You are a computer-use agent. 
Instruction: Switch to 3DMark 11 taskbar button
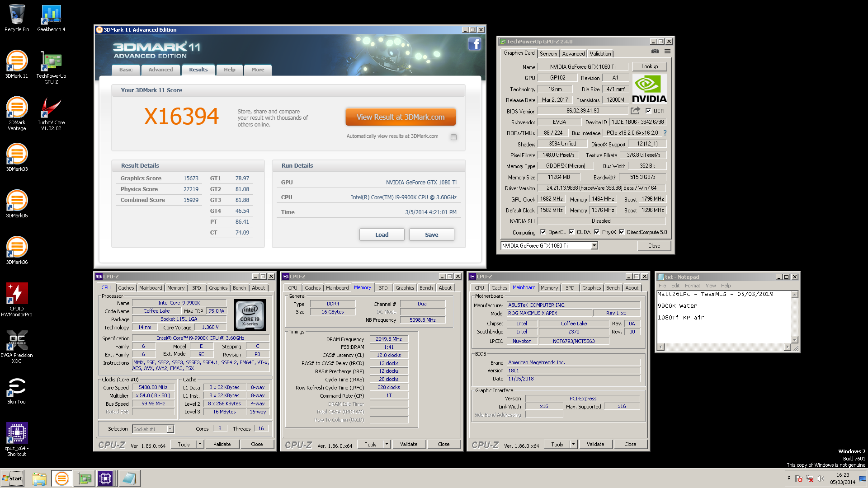[x=61, y=479]
